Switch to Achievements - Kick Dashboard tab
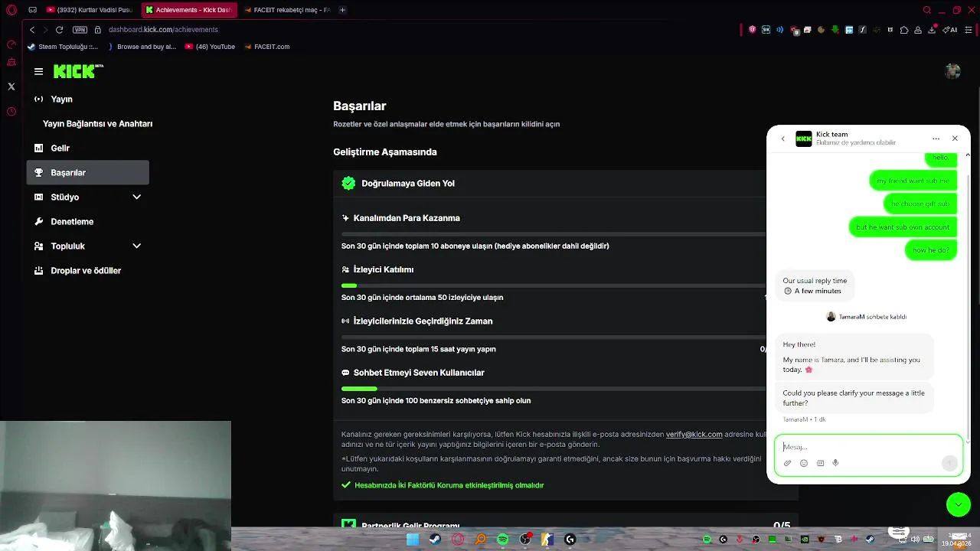 (188, 10)
